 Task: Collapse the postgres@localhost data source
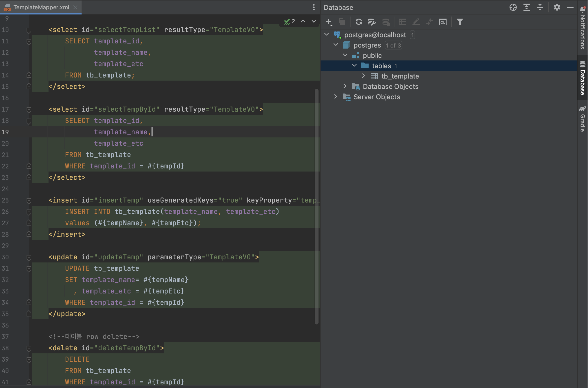[327, 35]
